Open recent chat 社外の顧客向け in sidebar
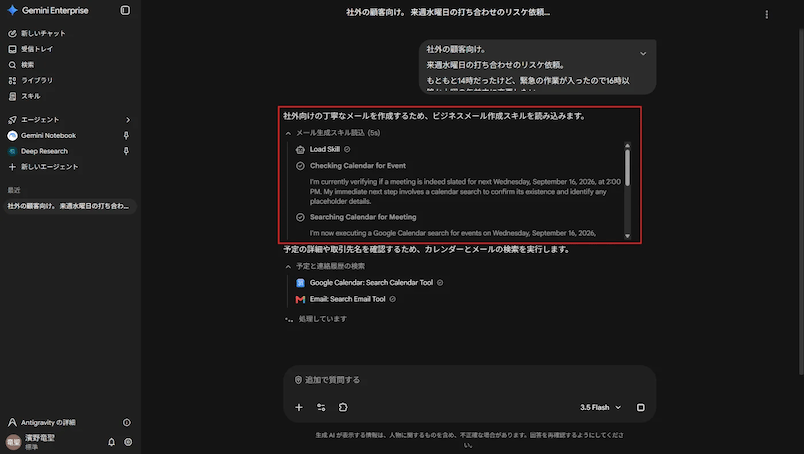This screenshot has width=804, height=454. pyautogui.click(x=69, y=206)
